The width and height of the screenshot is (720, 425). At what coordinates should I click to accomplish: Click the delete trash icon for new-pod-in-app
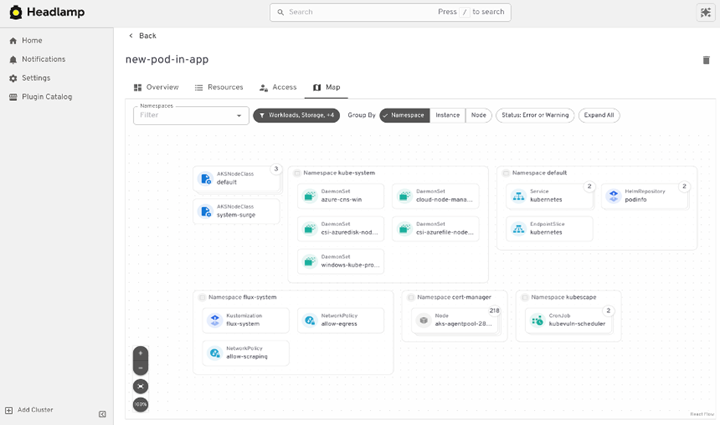(706, 60)
